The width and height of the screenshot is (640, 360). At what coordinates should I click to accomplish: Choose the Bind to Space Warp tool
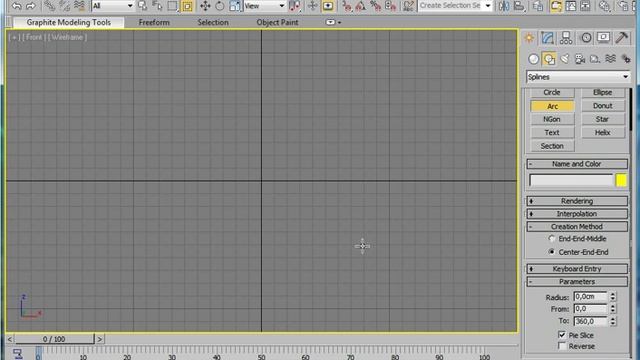point(80,6)
